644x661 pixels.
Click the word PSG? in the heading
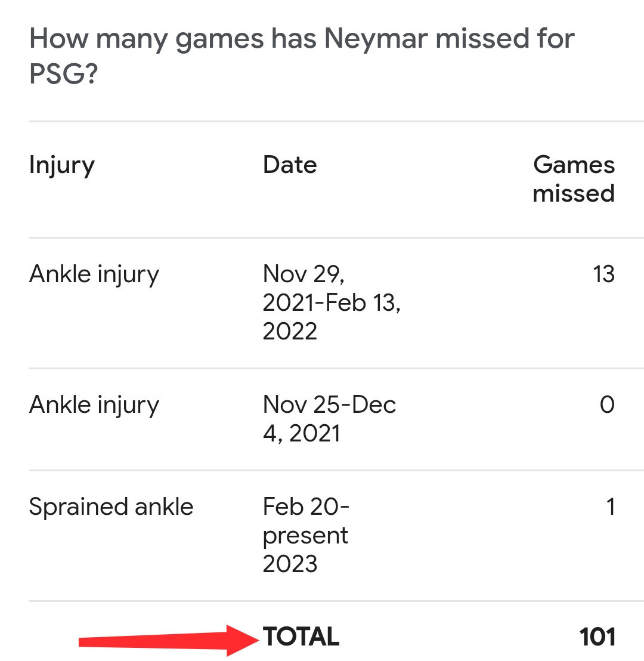pyautogui.click(x=63, y=74)
